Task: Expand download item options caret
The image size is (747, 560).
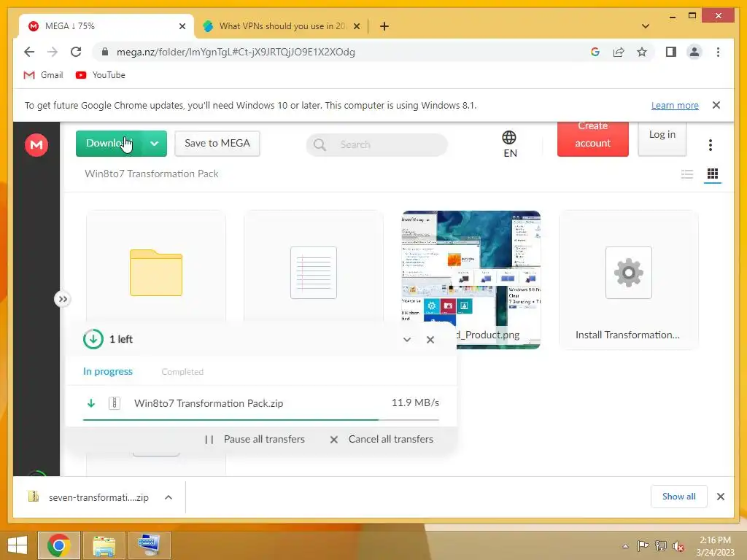Action: (x=169, y=497)
